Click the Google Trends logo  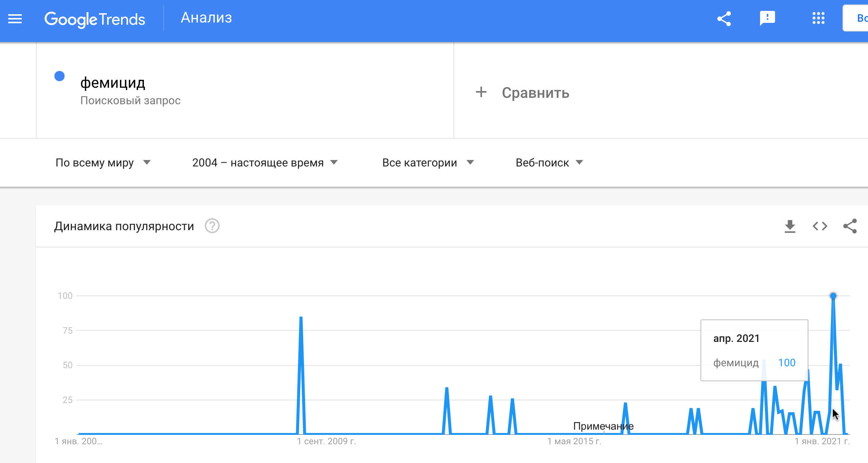click(94, 19)
